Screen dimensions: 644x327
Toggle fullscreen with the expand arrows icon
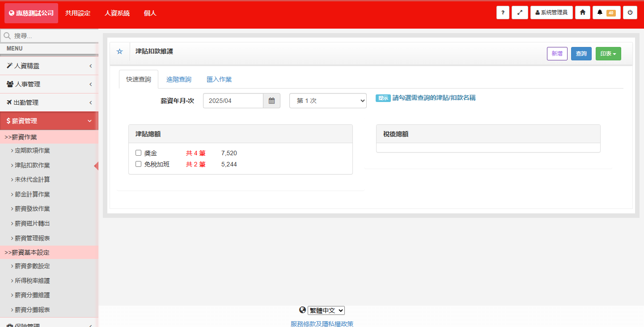520,13
